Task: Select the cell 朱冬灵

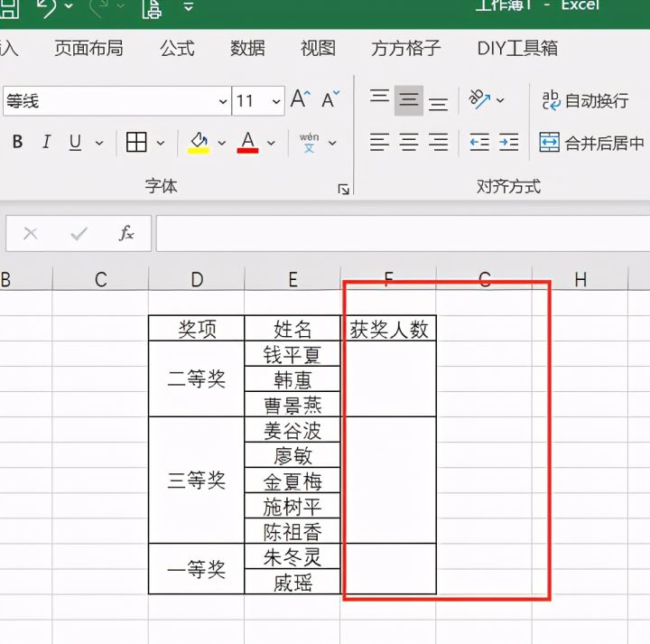Action: click(x=292, y=556)
